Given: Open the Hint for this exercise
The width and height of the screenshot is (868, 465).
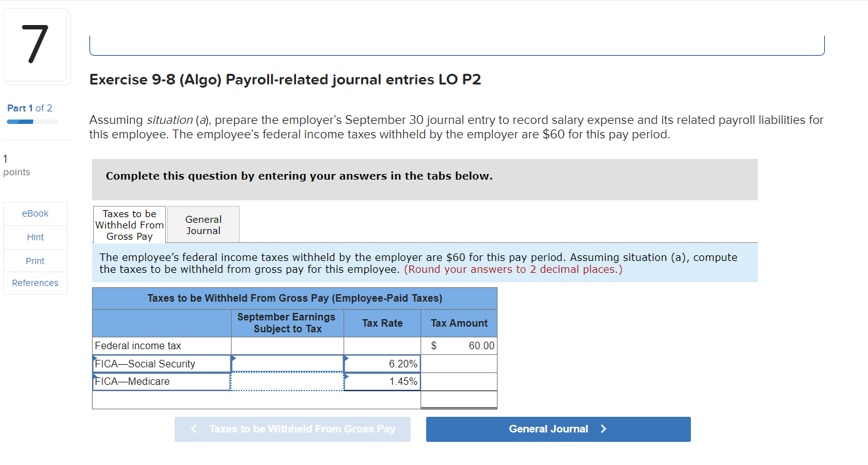Looking at the screenshot, I should (35, 237).
